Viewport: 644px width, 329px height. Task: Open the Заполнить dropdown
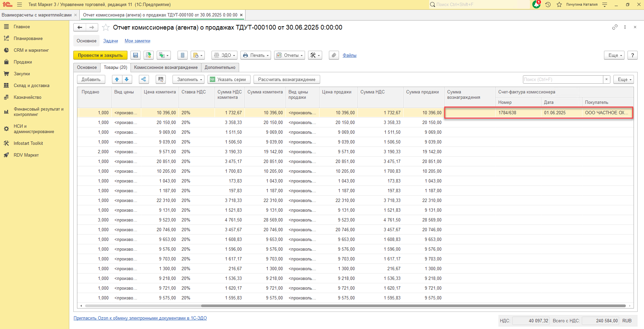pos(188,80)
